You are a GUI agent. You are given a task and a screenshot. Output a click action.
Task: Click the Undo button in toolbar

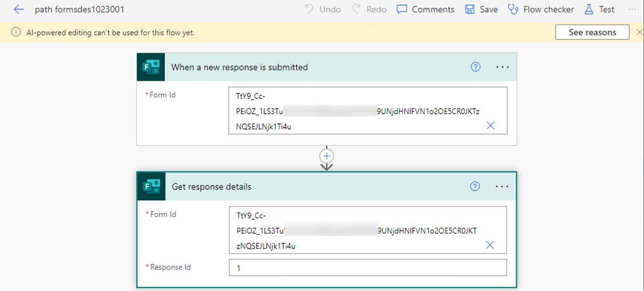323,10
